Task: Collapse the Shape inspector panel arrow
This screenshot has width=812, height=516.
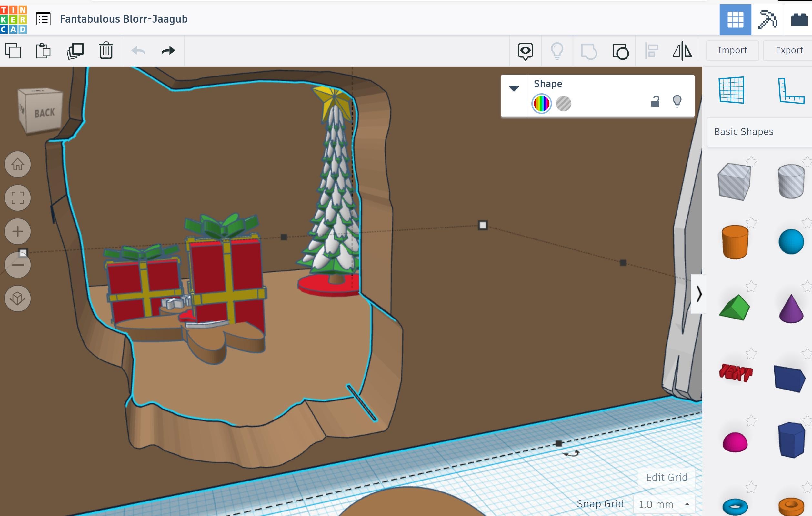Action: coord(514,88)
